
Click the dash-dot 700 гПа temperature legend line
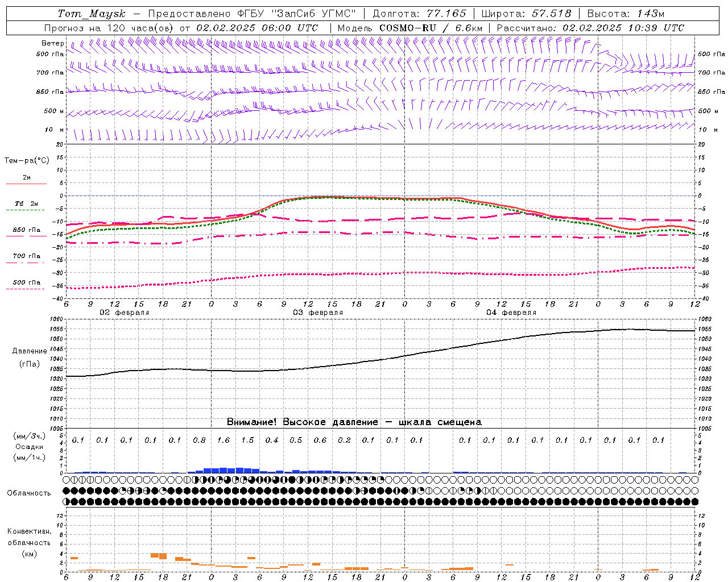25,263
